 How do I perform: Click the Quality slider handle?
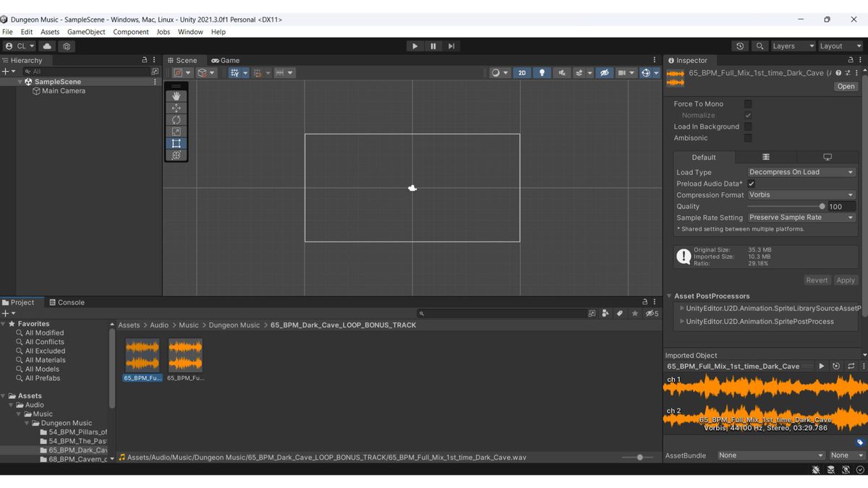[x=822, y=206]
